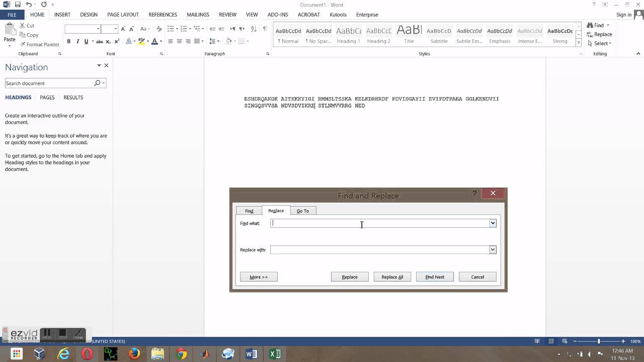Clear all formatting from text
Viewport: 644px width, 362px height.
159,29
